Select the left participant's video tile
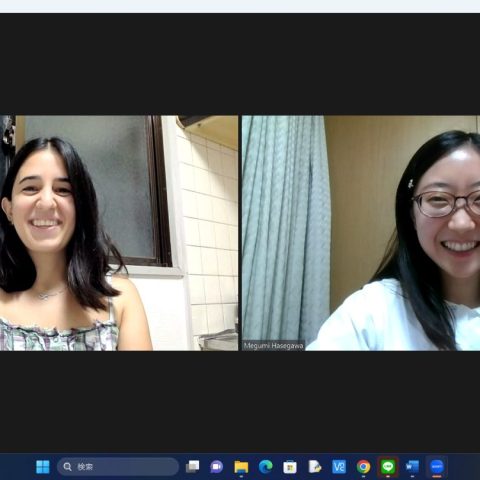This screenshot has width=480, height=480. pos(119,233)
